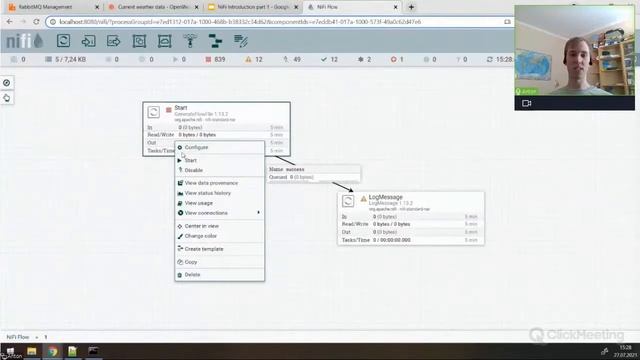Switch to RabbitMQ Management tab
Image resolution: width=640 pixels, height=360 pixels.
[x=53, y=7]
